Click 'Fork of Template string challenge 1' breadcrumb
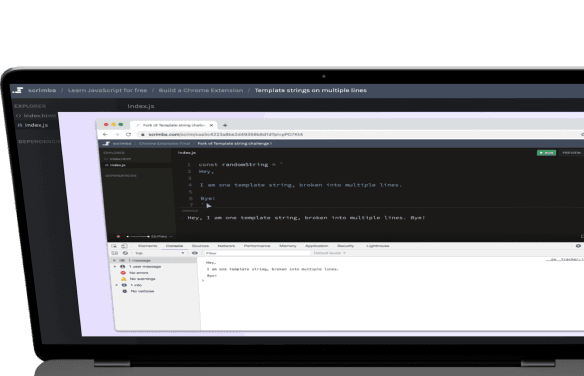 [x=234, y=143]
